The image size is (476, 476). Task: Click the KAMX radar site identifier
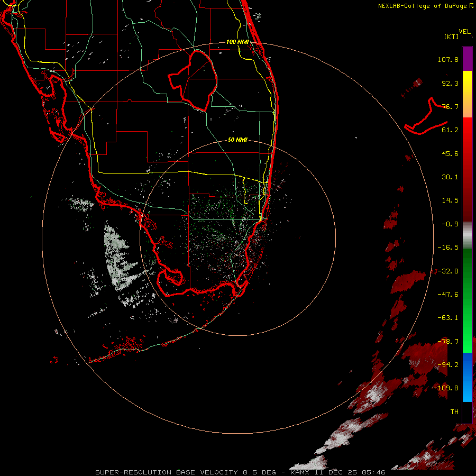coord(300,472)
